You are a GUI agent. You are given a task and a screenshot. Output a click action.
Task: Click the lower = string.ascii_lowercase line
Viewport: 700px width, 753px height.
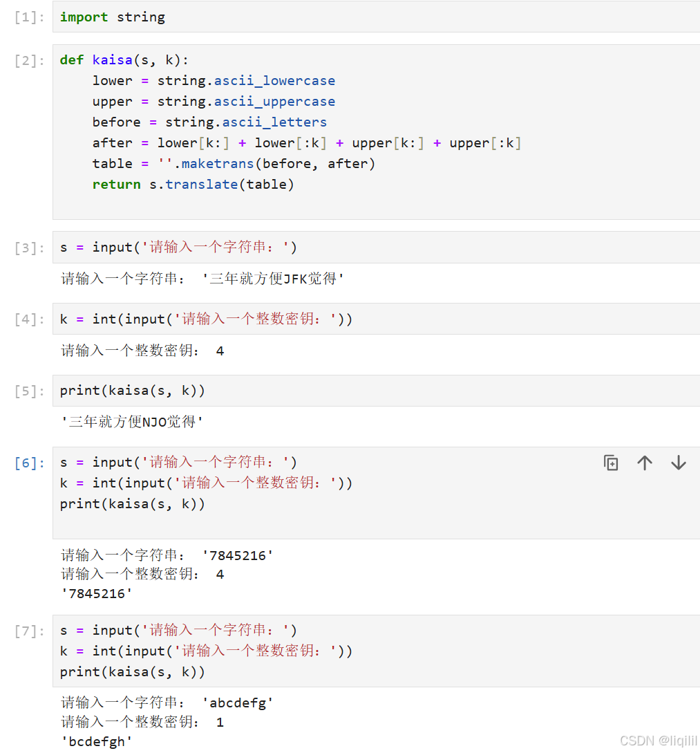[x=214, y=81]
